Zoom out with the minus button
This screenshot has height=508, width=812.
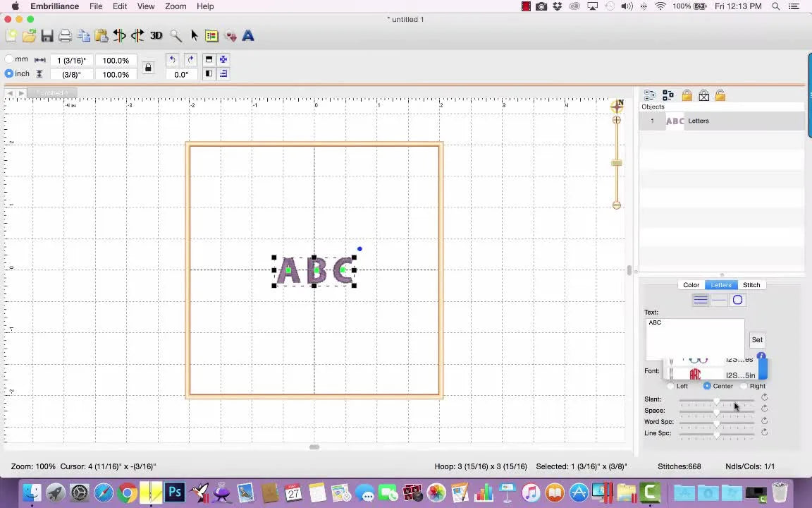point(616,205)
